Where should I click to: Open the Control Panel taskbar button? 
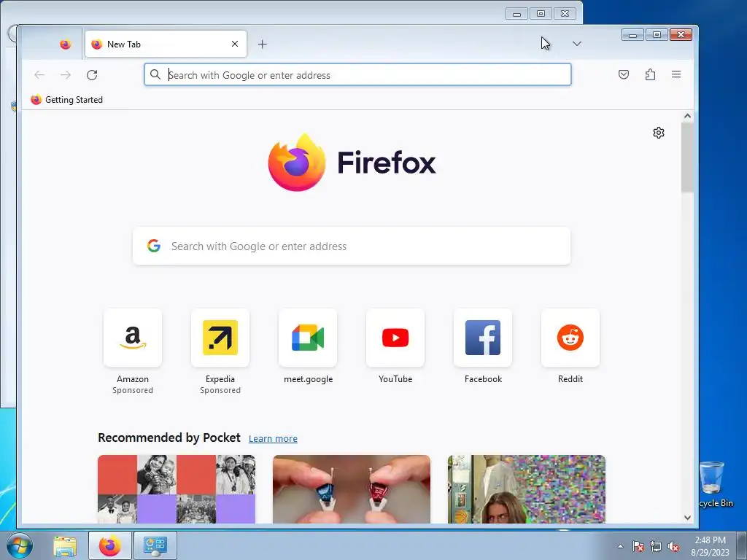pos(155,545)
